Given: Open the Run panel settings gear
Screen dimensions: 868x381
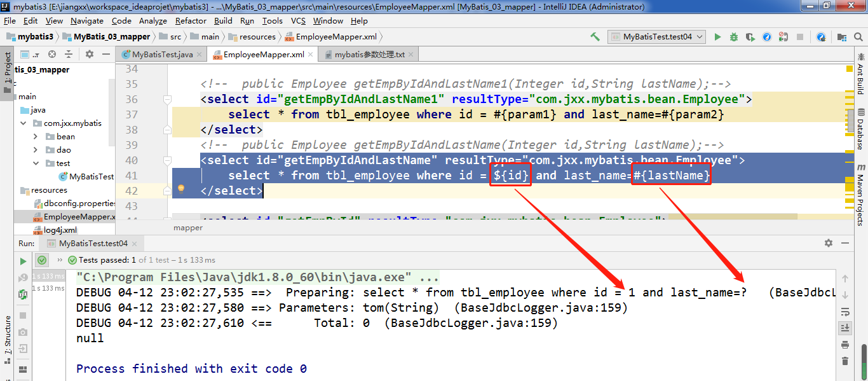Looking at the screenshot, I should coord(828,243).
